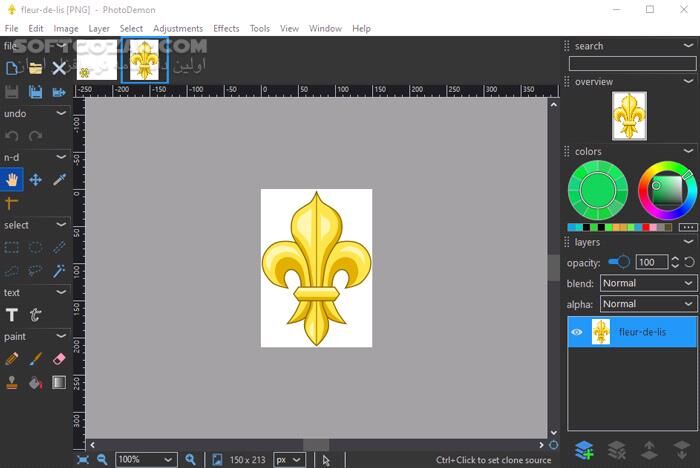Select the Eraser tool

59,359
